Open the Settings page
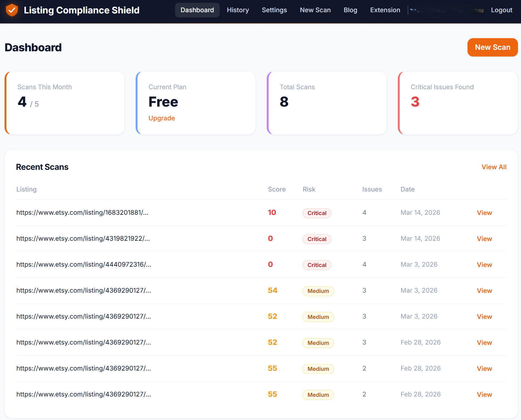 pos(274,10)
